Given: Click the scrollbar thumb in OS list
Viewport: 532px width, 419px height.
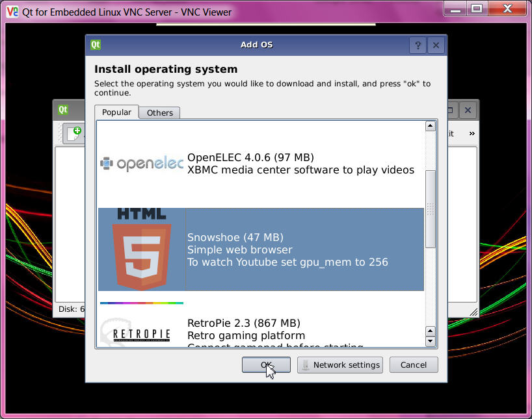Looking at the screenshot, I should [430, 208].
